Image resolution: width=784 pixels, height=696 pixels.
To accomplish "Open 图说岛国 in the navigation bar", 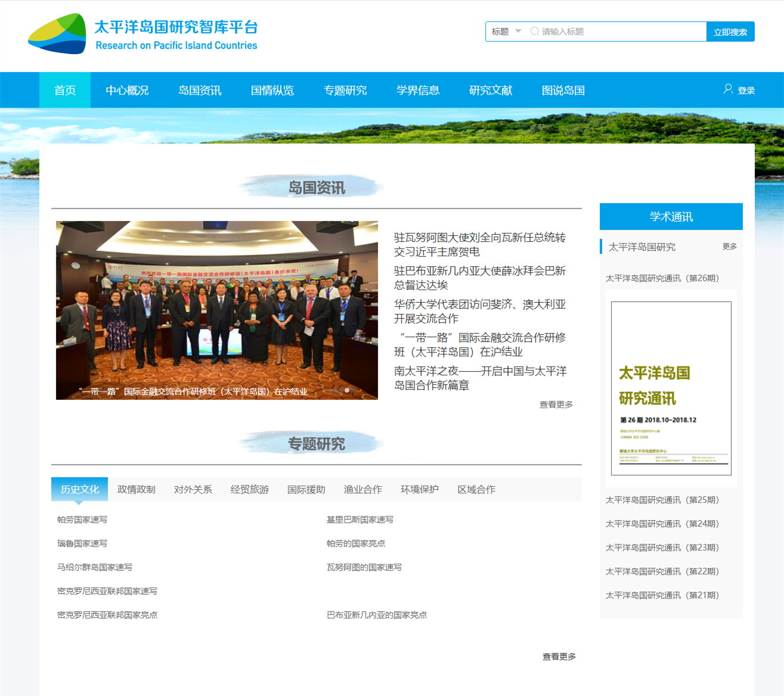I will 563,91.
